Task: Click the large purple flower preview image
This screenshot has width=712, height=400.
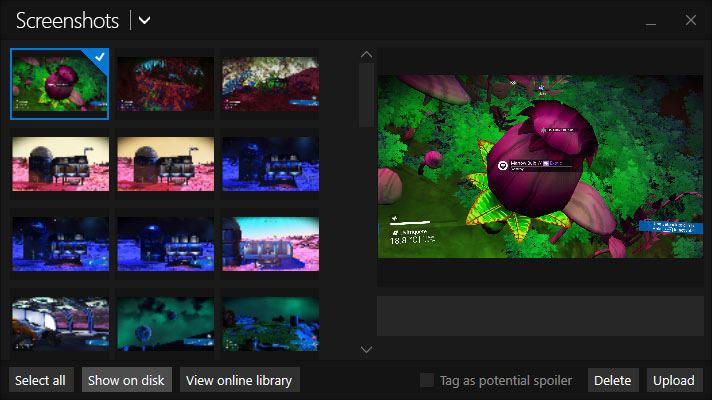Action: [x=540, y=167]
